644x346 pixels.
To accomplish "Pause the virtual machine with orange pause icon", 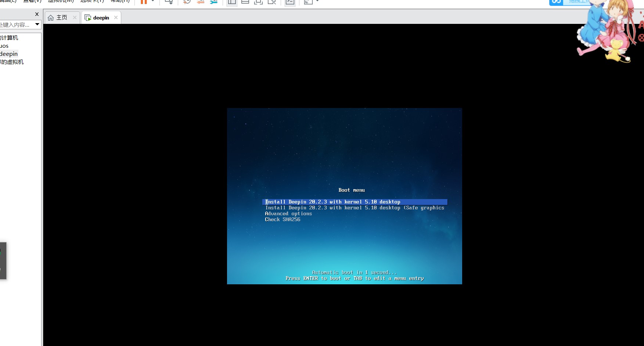I will coord(144,1).
